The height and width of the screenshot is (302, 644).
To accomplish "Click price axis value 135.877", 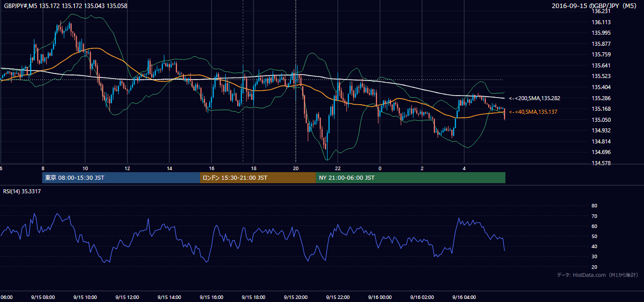I will 601,44.
